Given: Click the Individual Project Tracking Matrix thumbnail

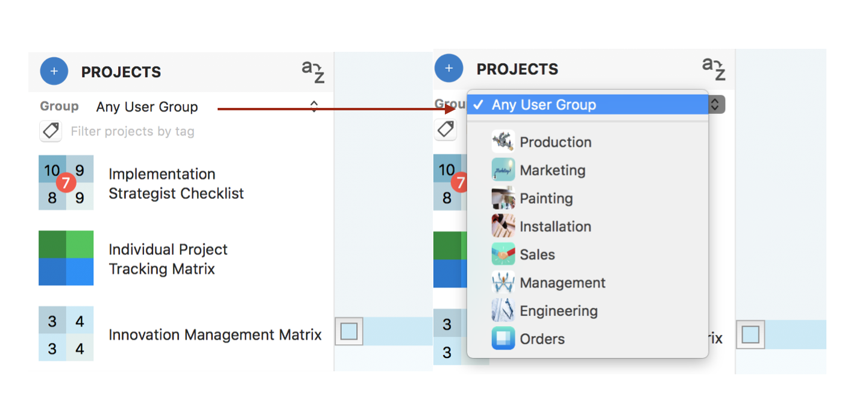Looking at the screenshot, I should pyautogui.click(x=66, y=258).
